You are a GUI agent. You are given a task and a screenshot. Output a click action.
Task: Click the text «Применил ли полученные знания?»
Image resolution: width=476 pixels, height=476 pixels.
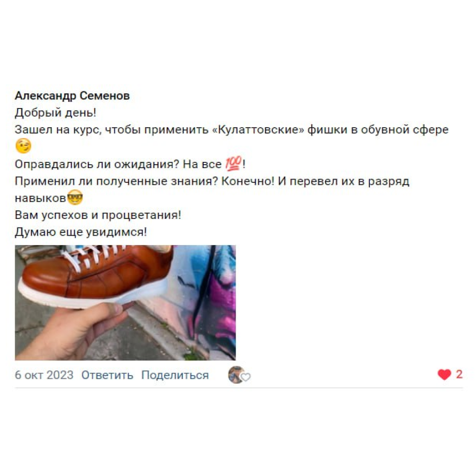click(117, 181)
